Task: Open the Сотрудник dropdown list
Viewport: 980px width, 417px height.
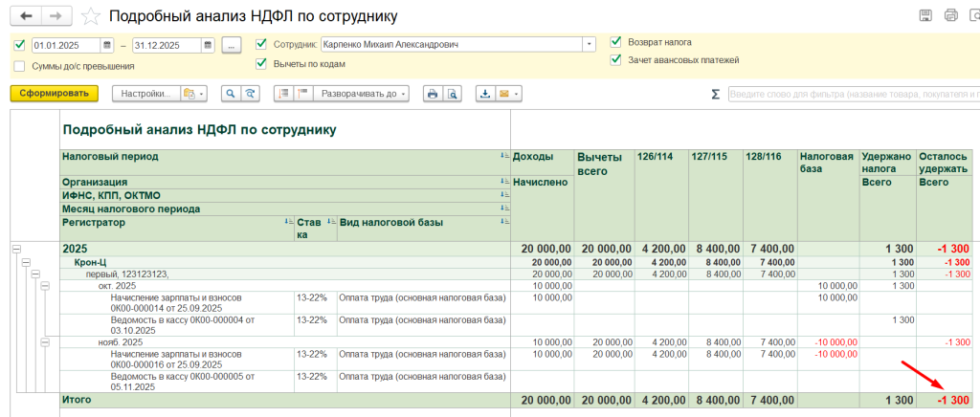Action: click(x=589, y=45)
